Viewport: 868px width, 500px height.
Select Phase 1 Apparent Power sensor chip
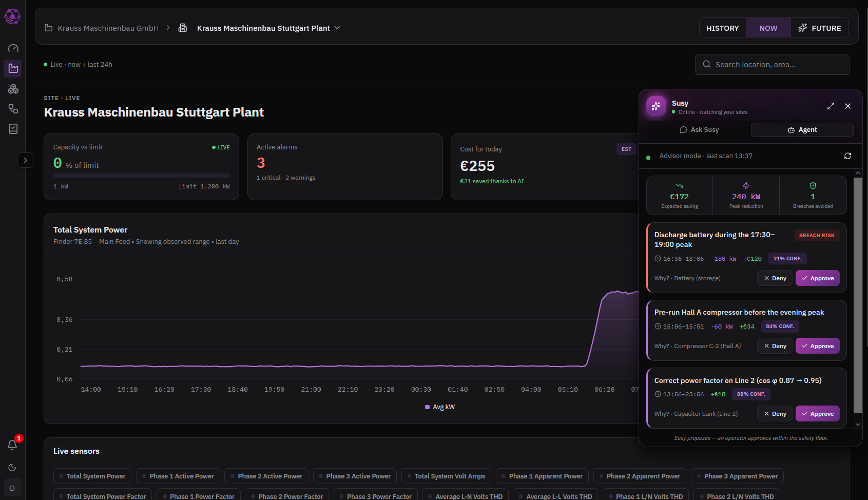point(542,476)
